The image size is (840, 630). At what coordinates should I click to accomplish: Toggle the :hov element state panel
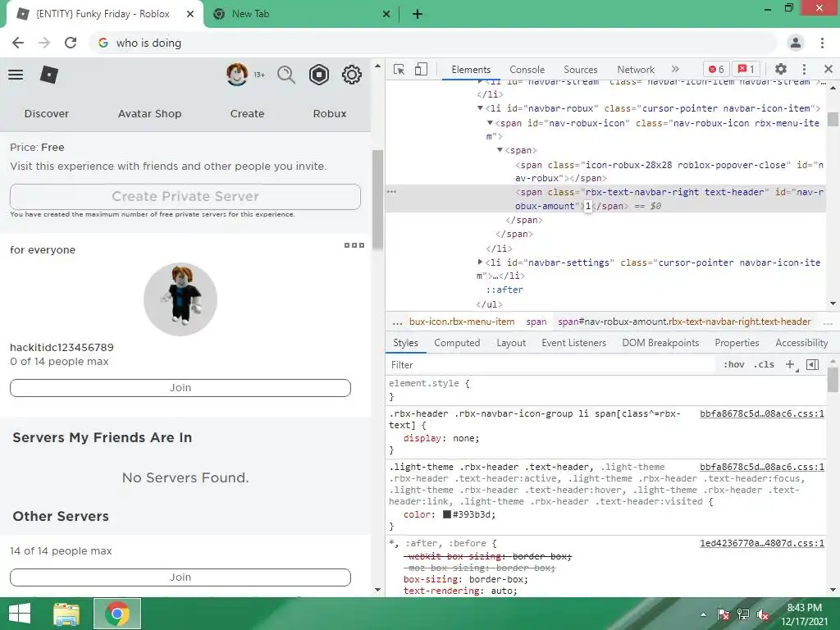733,365
